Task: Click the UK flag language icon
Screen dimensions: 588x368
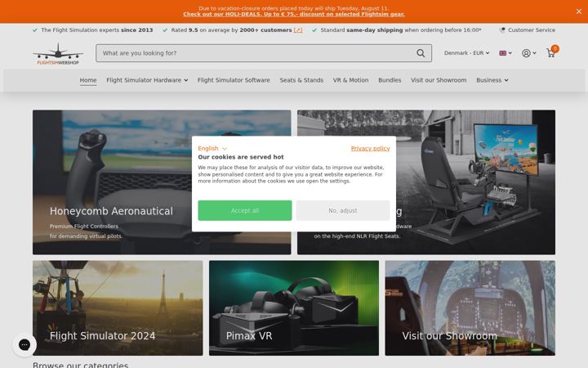Action: pyautogui.click(x=502, y=53)
